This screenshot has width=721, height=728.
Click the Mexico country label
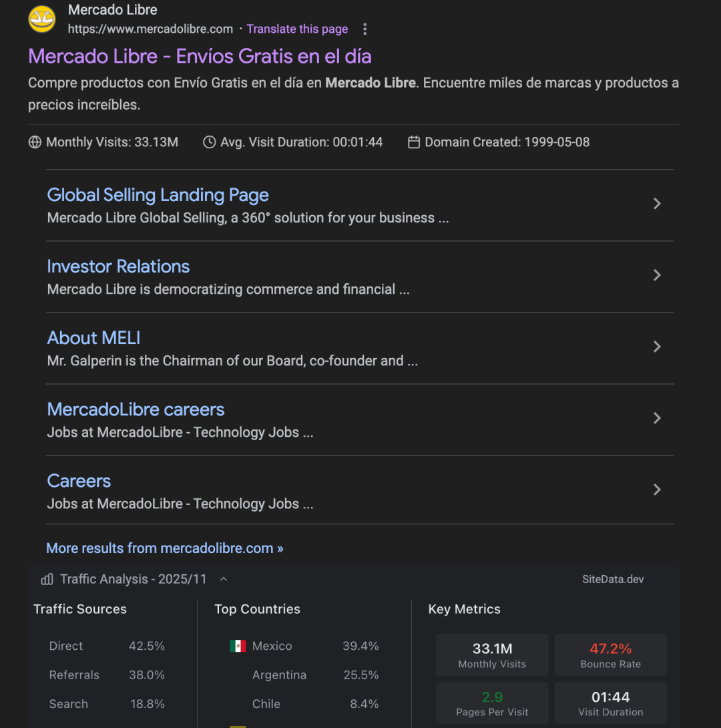pos(272,646)
